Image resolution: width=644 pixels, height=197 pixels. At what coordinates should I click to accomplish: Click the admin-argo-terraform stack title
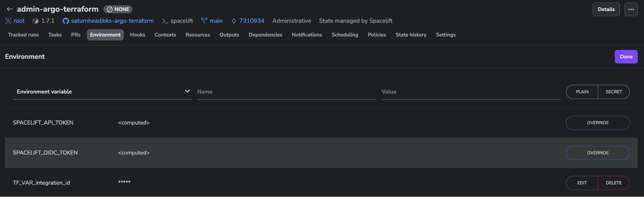coord(58,9)
